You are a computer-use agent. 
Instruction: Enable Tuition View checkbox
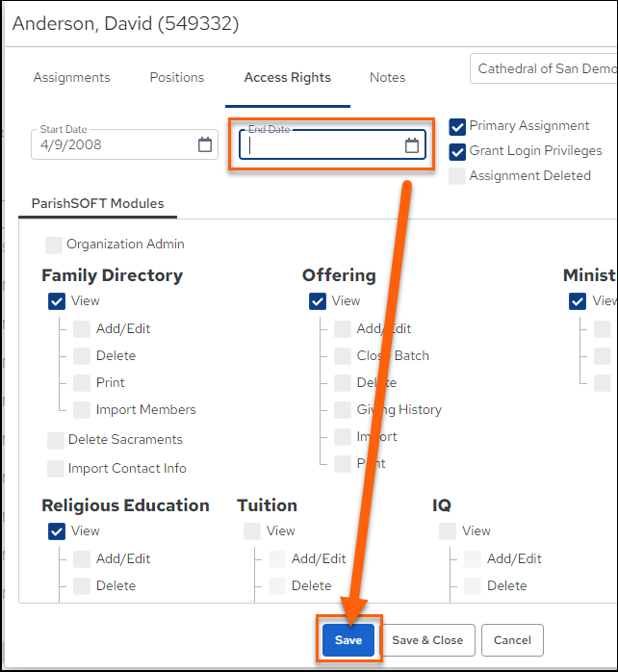pyautogui.click(x=252, y=531)
